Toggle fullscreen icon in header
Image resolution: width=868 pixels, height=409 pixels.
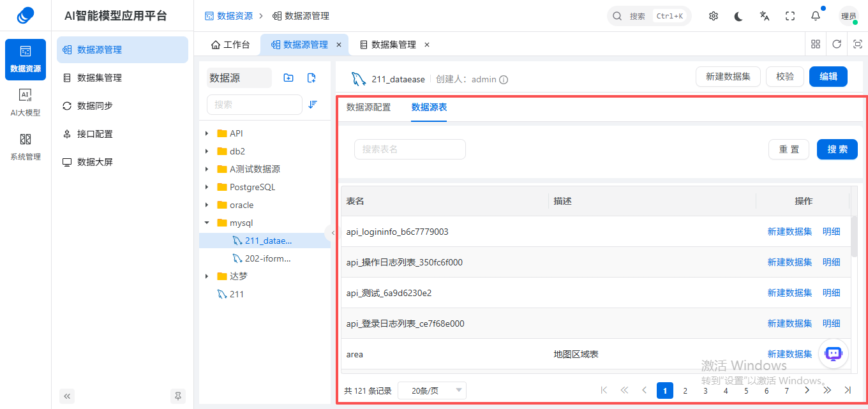tap(790, 16)
